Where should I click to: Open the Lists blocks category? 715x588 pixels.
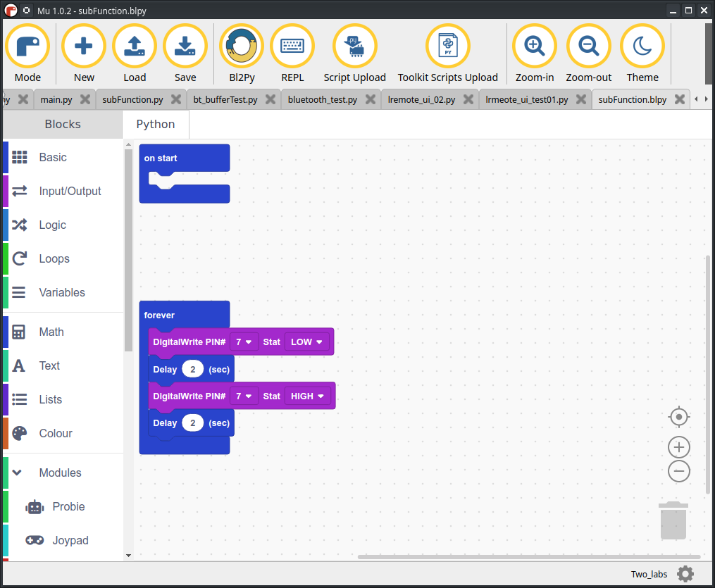point(63,399)
